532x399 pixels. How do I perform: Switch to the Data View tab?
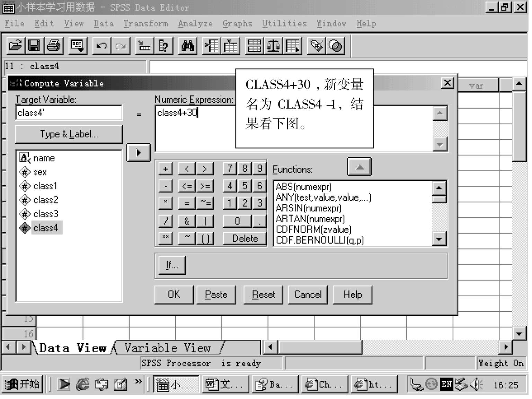tap(72, 348)
